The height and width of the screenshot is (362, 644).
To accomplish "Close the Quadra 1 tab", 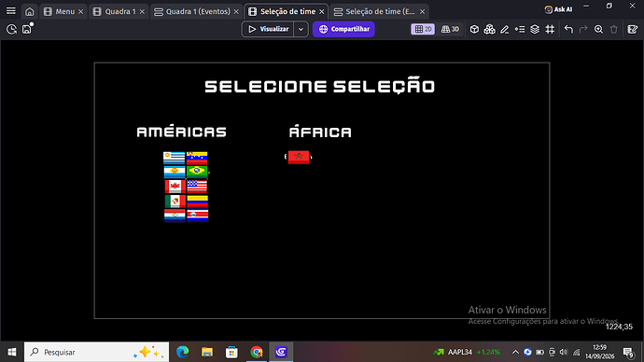I will (x=142, y=11).
